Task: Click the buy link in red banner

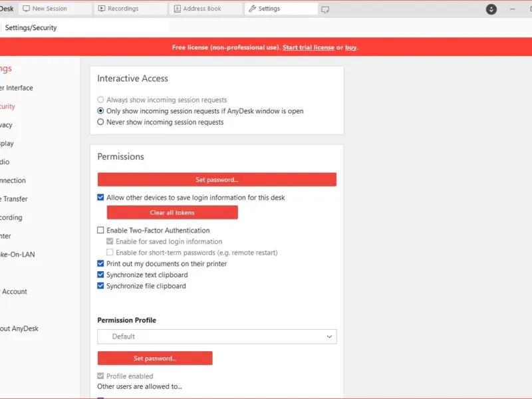Action: (x=351, y=47)
